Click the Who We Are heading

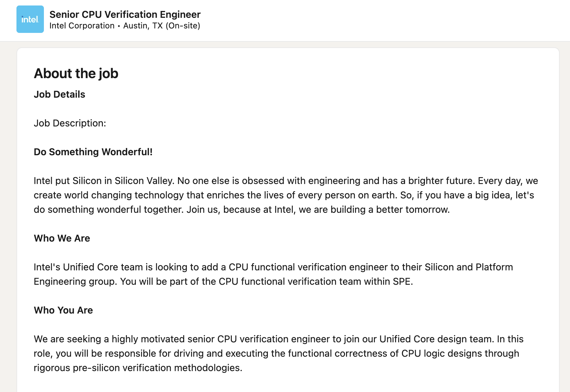(x=62, y=238)
